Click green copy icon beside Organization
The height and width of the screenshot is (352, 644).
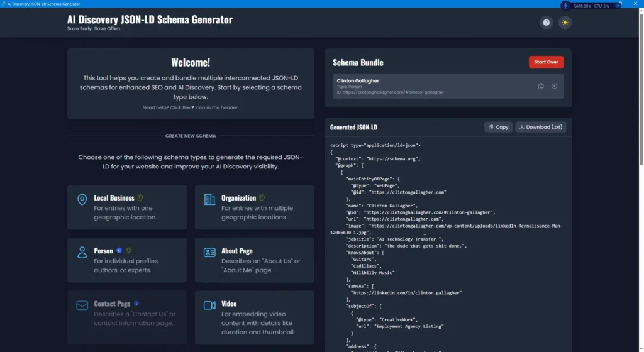click(x=262, y=198)
